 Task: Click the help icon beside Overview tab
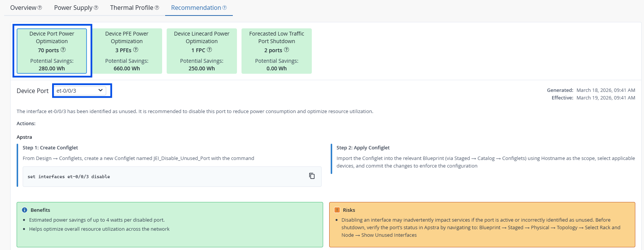(40, 8)
